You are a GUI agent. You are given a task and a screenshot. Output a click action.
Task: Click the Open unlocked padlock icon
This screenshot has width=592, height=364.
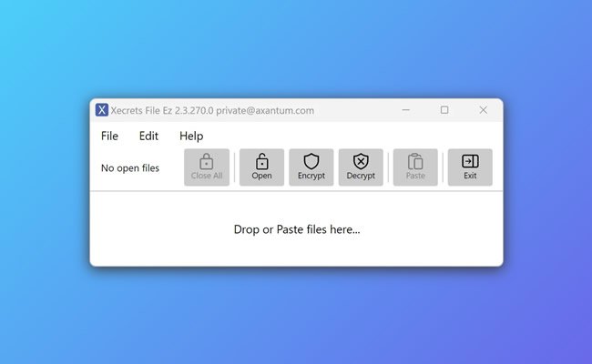pyautogui.click(x=261, y=162)
